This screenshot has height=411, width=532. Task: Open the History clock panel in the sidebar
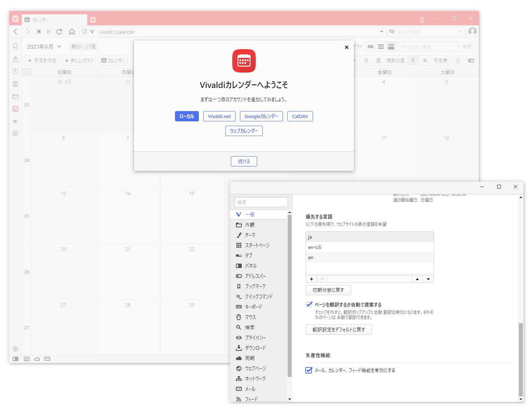click(15, 71)
